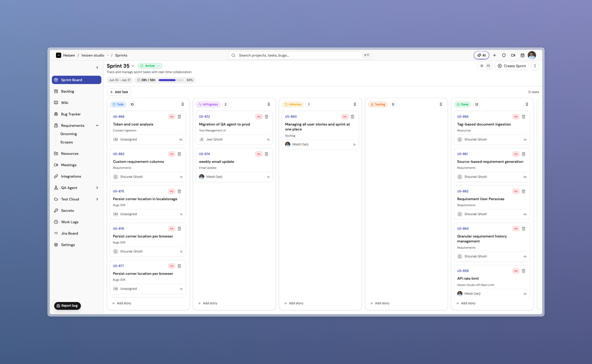Open the shield icon in top bar

pyautogui.click(x=504, y=55)
